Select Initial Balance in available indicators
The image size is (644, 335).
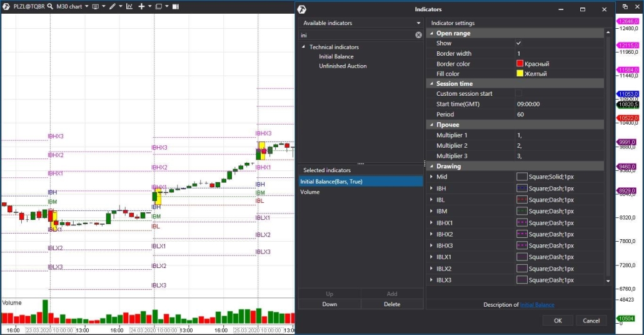[x=336, y=56]
